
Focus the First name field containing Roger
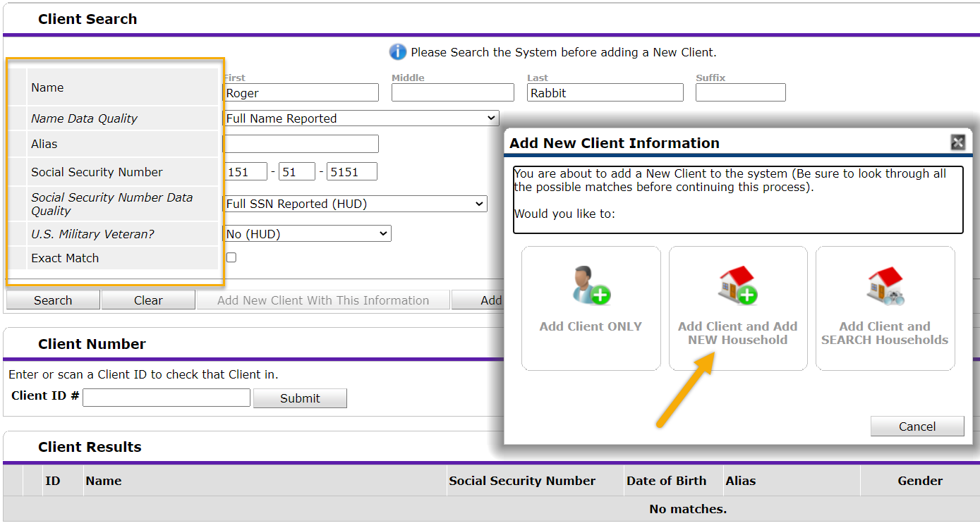(301, 92)
